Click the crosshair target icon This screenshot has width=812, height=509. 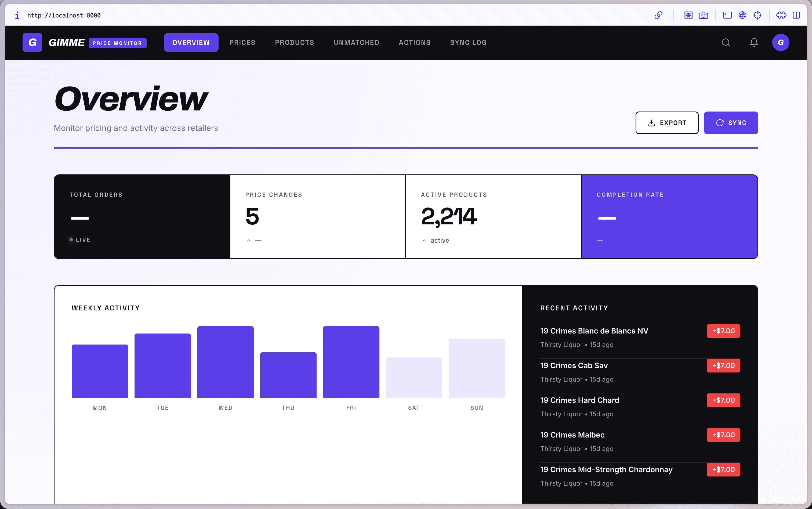click(x=757, y=15)
